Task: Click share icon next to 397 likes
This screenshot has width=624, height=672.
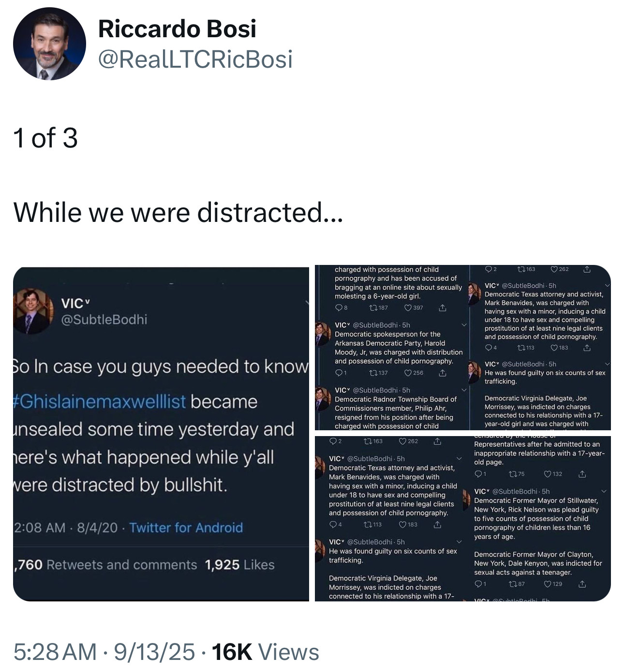Action: (442, 308)
